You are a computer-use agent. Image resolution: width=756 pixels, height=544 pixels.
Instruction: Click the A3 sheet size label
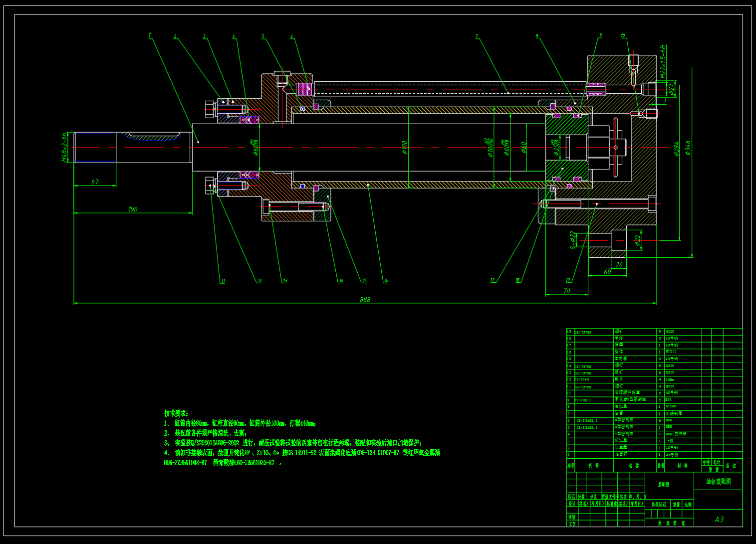(x=719, y=520)
